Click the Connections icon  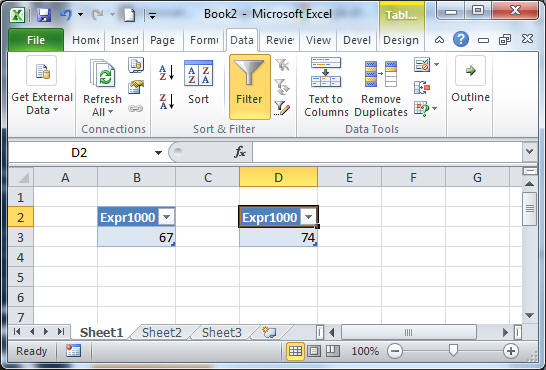[x=136, y=65]
